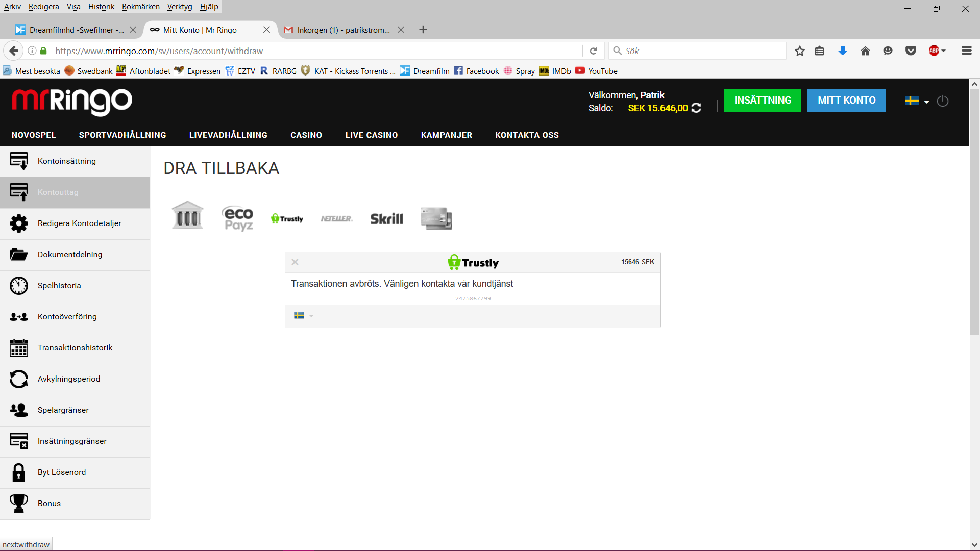The image size is (980, 551).
Task: Refresh balance next to SEK 15.646,00
Action: point(696,108)
